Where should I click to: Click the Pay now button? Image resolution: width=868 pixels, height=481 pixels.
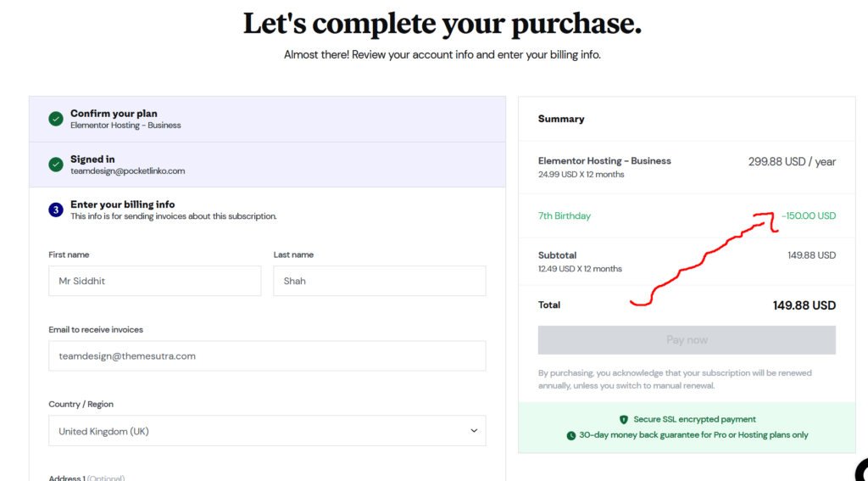pyautogui.click(x=687, y=339)
